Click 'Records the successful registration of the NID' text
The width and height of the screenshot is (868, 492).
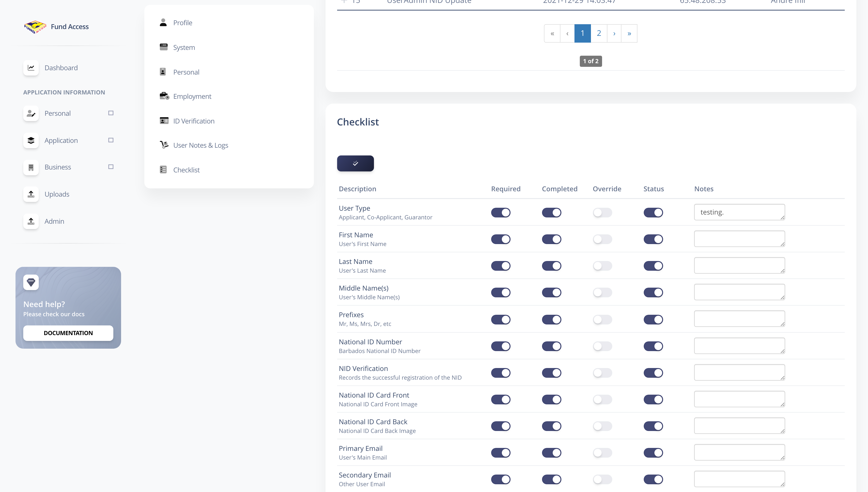pyautogui.click(x=400, y=378)
